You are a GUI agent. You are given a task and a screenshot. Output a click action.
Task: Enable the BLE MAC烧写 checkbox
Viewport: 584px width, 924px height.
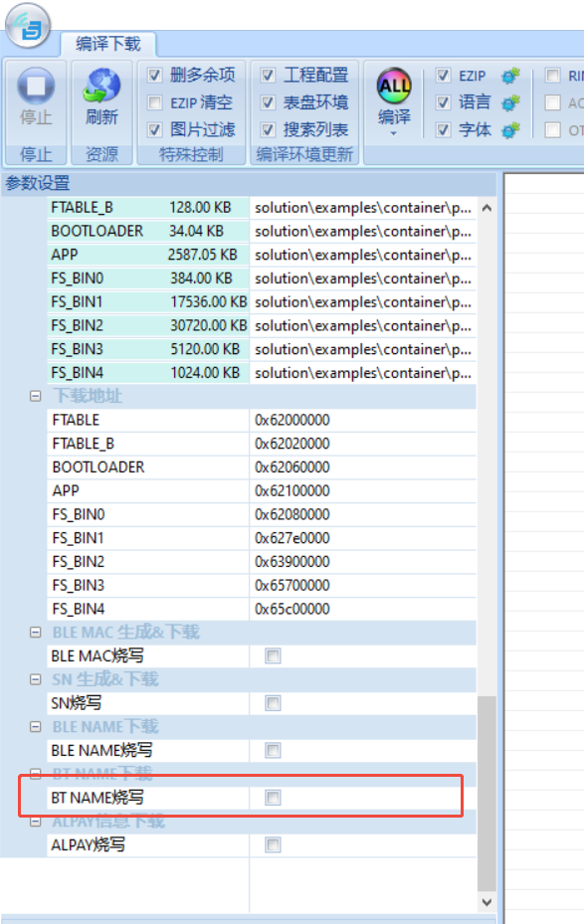273,655
